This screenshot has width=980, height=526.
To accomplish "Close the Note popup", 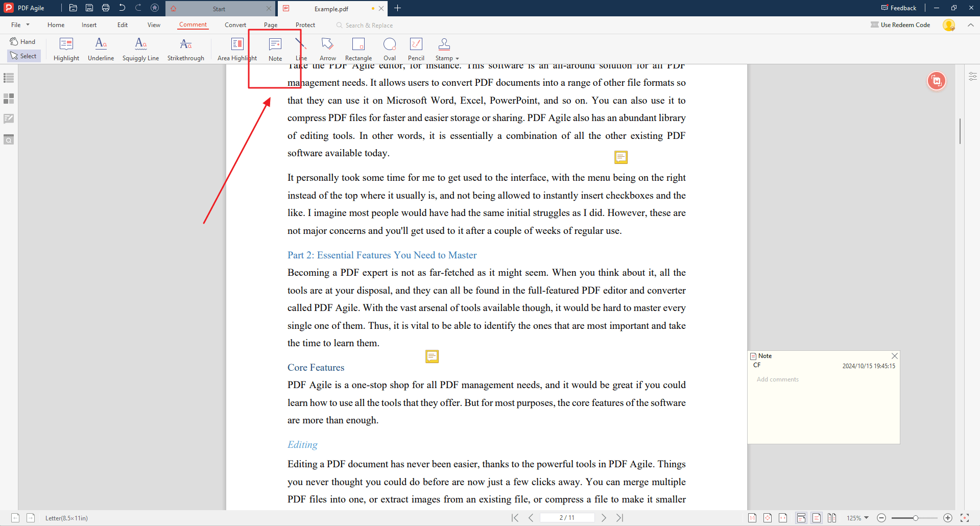I will pyautogui.click(x=894, y=355).
